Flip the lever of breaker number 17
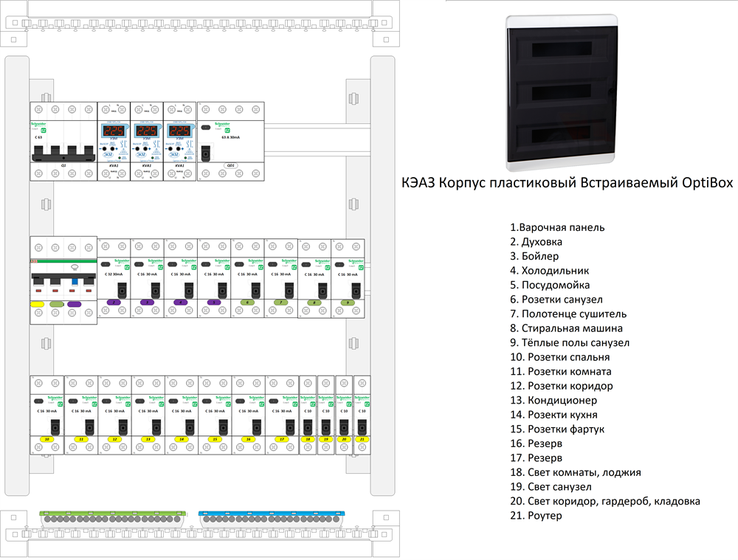Image resolution: width=738 pixels, height=560 pixels. 290,426
